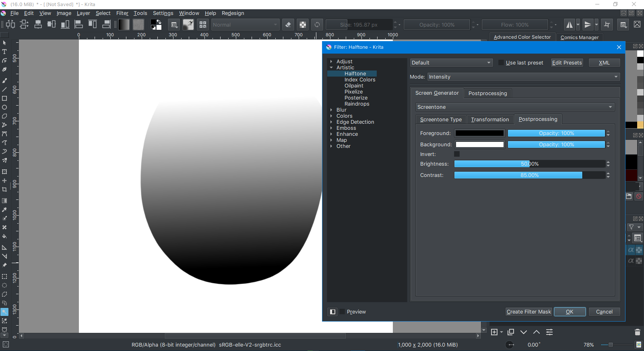Open the Filter menu
The width and height of the screenshot is (644, 351).
(122, 13)
